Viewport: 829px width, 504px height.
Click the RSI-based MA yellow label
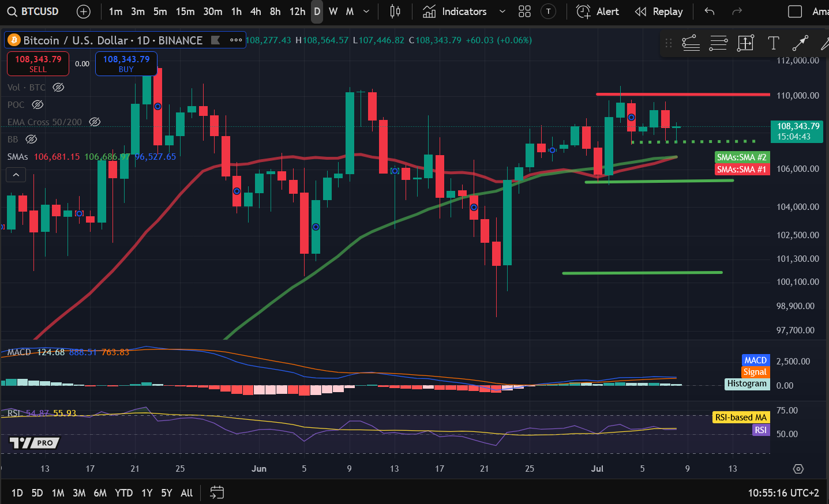(x=741, y=417)
